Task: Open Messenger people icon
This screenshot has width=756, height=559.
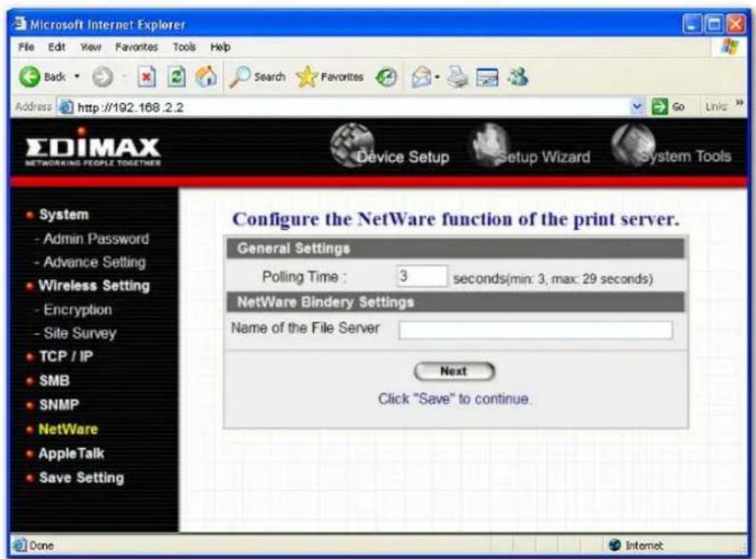Action: tap(517, 76)
